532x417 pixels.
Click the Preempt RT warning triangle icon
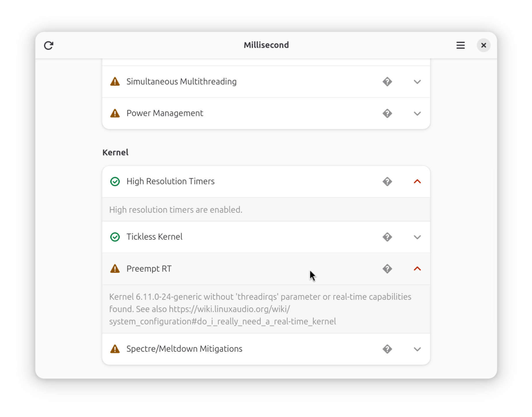[115, 269]
